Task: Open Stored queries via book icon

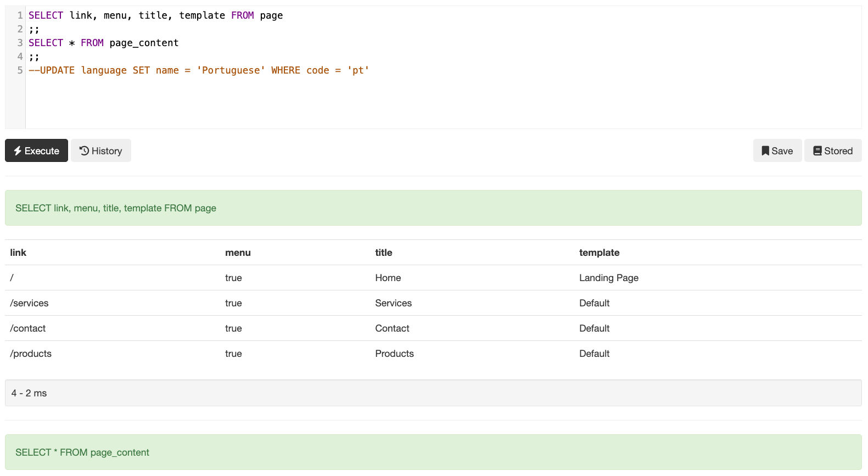Action: tap(817, 151)
